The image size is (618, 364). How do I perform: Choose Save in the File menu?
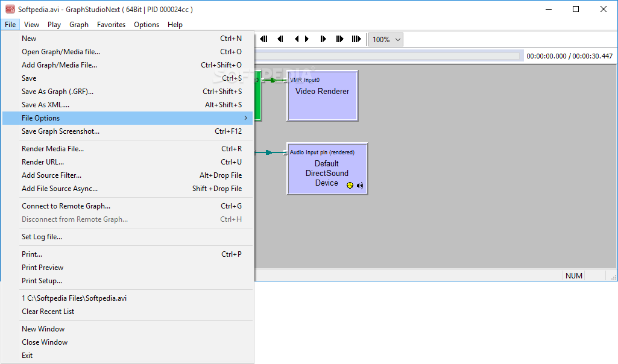(x=128, y=78)
